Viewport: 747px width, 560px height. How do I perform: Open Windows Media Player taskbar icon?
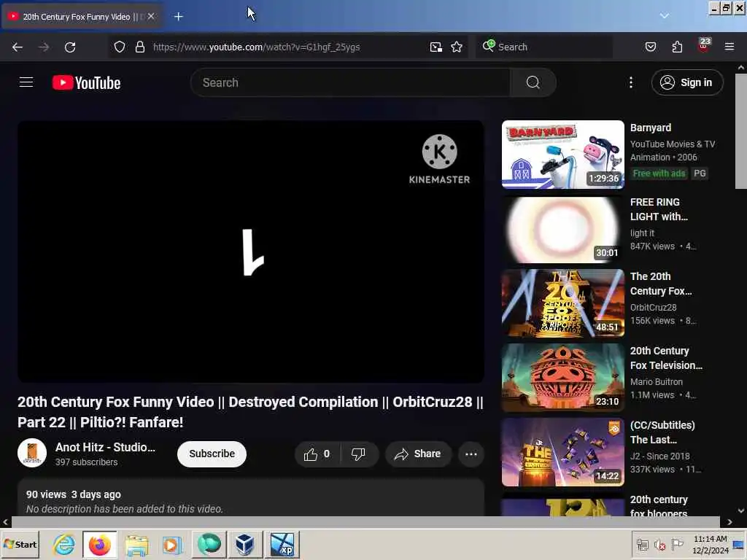(172, 544)
